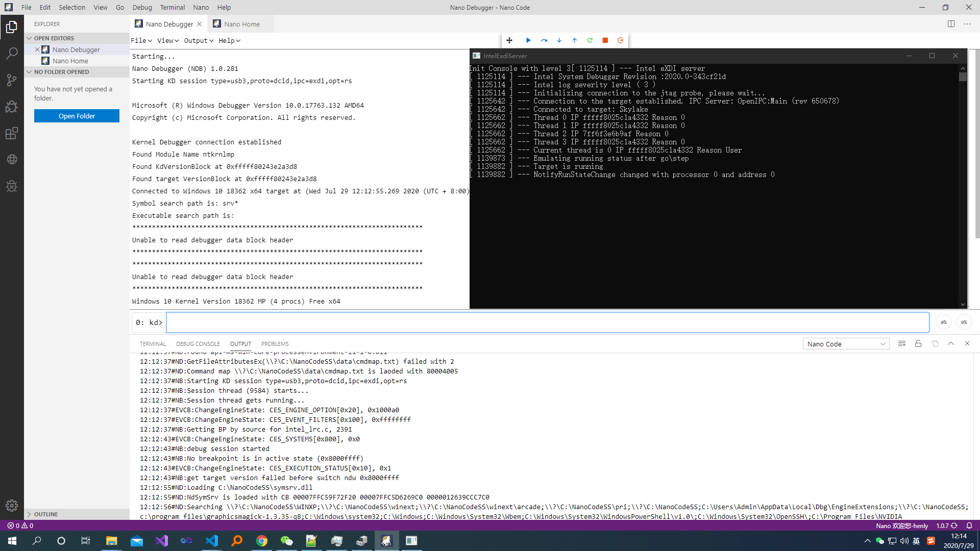Open the Debug menu in the menu bar

tap(142, 7)
